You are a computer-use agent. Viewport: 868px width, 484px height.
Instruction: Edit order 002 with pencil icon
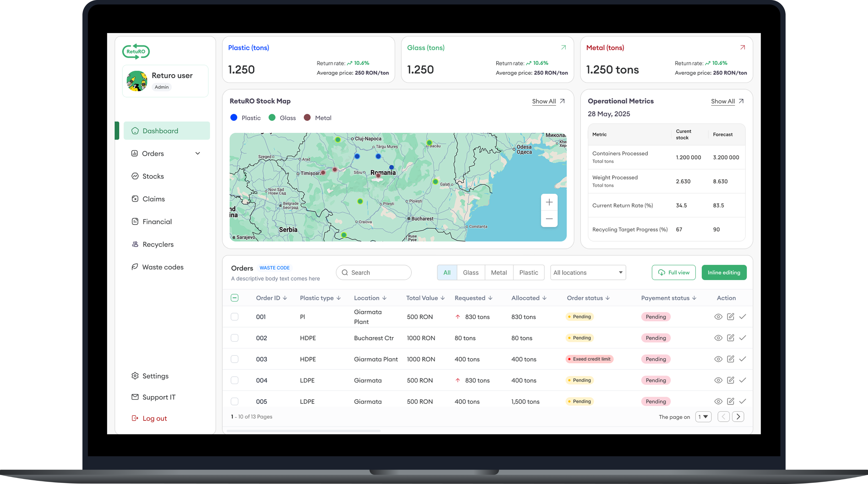(730, 338)
